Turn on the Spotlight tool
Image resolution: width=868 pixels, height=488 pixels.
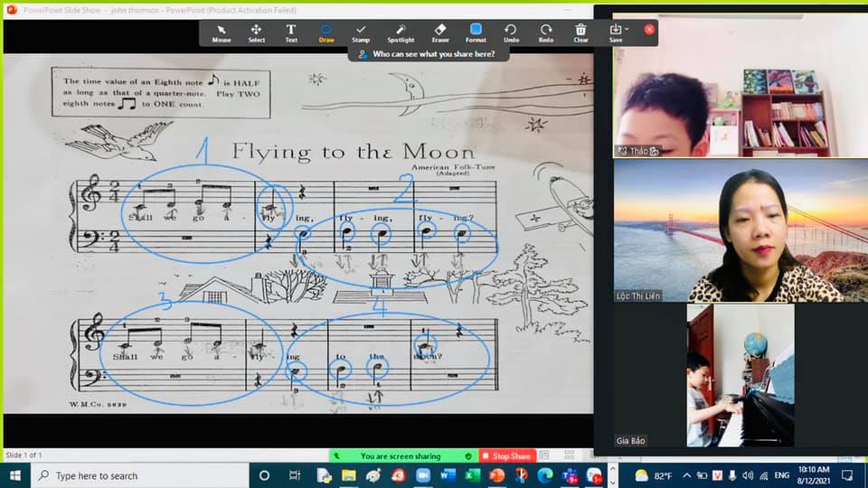tap(401, 33)
